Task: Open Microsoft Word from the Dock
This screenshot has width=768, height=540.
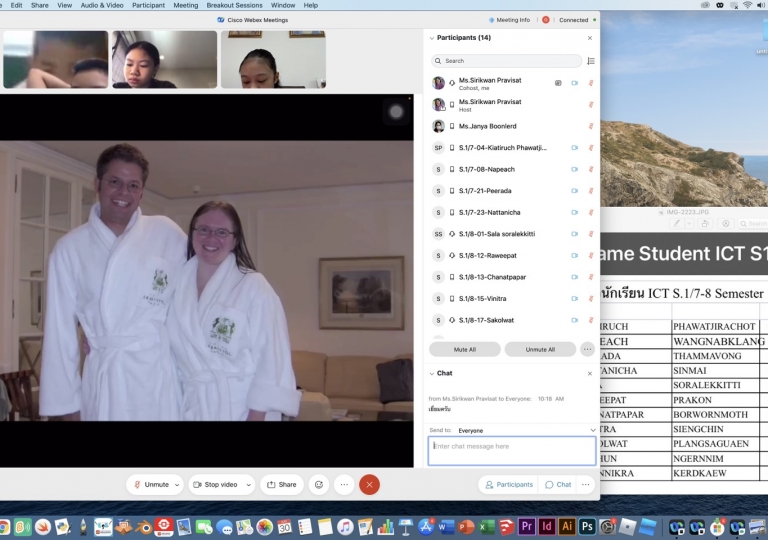Action: click(446, 527)
